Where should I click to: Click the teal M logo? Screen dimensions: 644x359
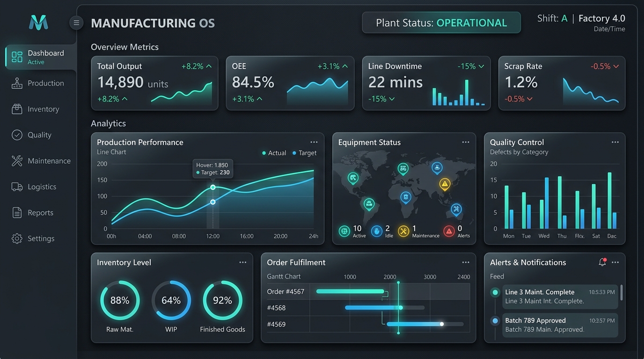coord(38,22)
